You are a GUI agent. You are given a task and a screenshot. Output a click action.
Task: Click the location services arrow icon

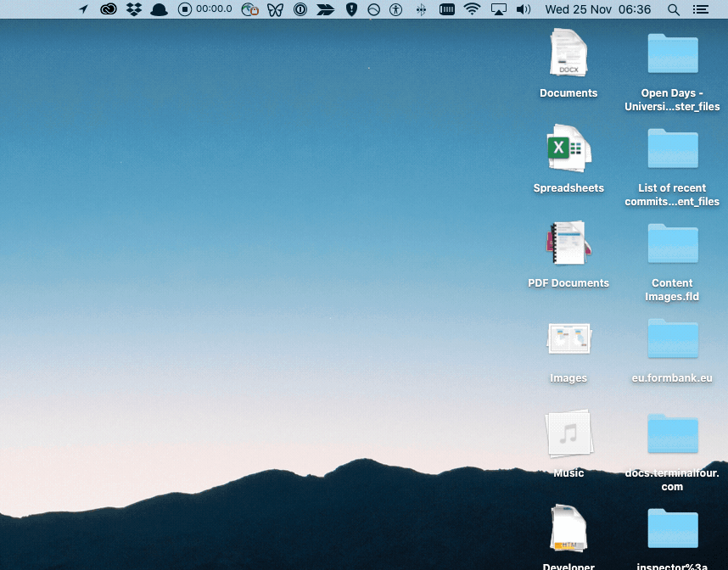coord(83,9)
